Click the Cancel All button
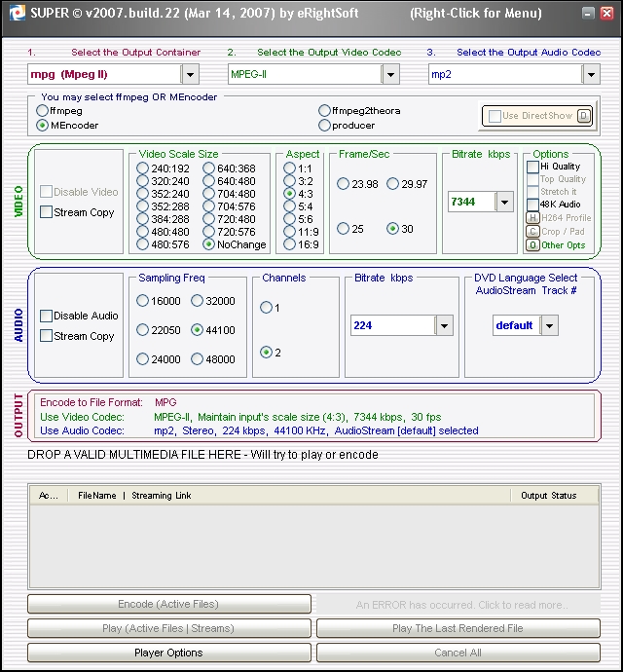Viewport: 623px width, 672px height. tap(458, 653)
